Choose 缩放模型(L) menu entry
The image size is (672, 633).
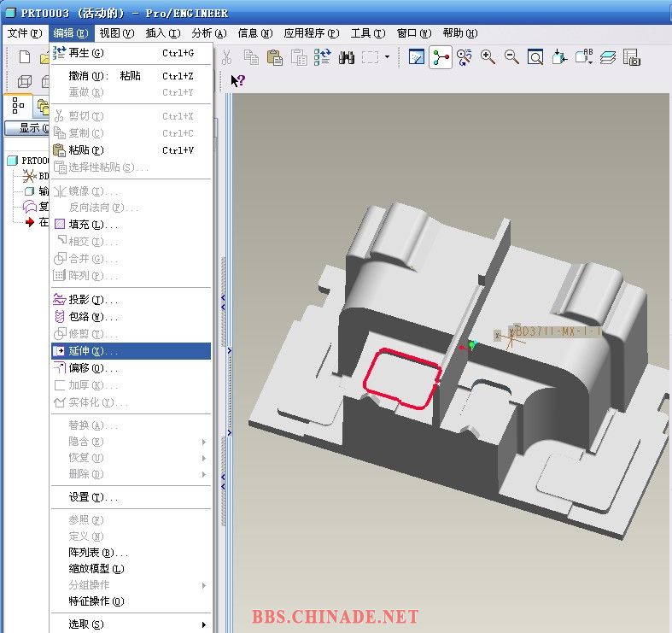[x=131, y=569]
